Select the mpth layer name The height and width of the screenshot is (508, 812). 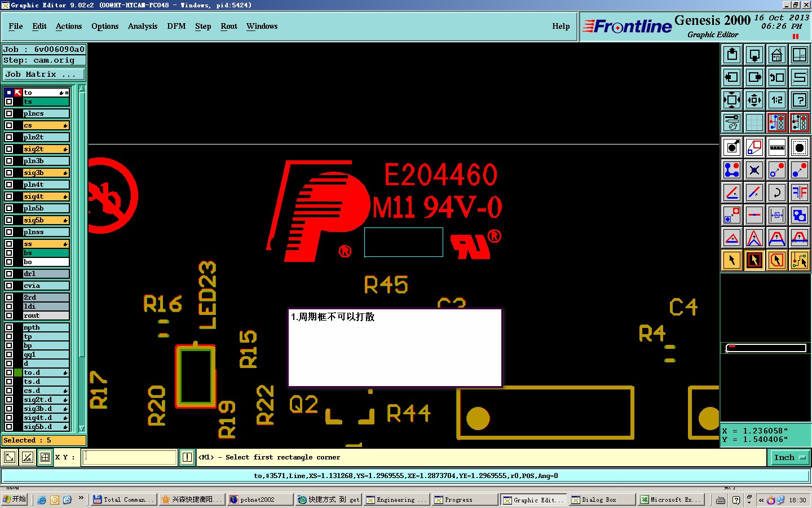tap(46, 327)
